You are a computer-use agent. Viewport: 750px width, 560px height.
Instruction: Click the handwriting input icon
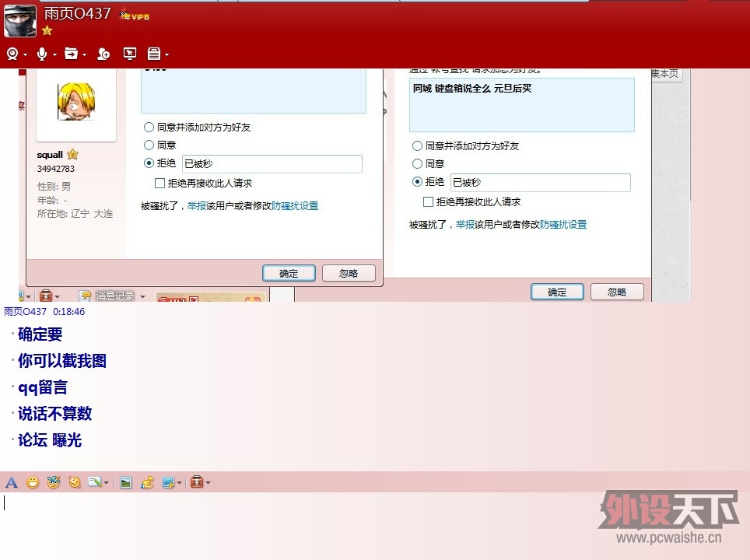pos(95,482)
